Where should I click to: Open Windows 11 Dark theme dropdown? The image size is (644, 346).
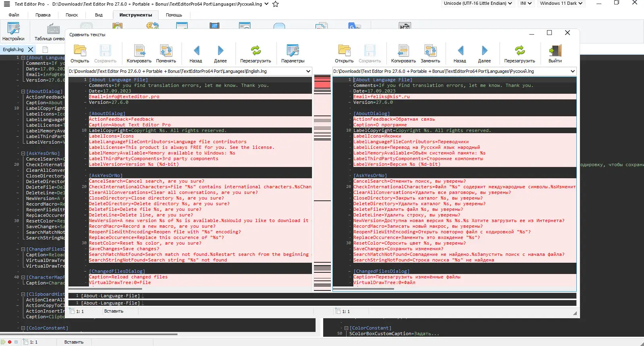561,3
